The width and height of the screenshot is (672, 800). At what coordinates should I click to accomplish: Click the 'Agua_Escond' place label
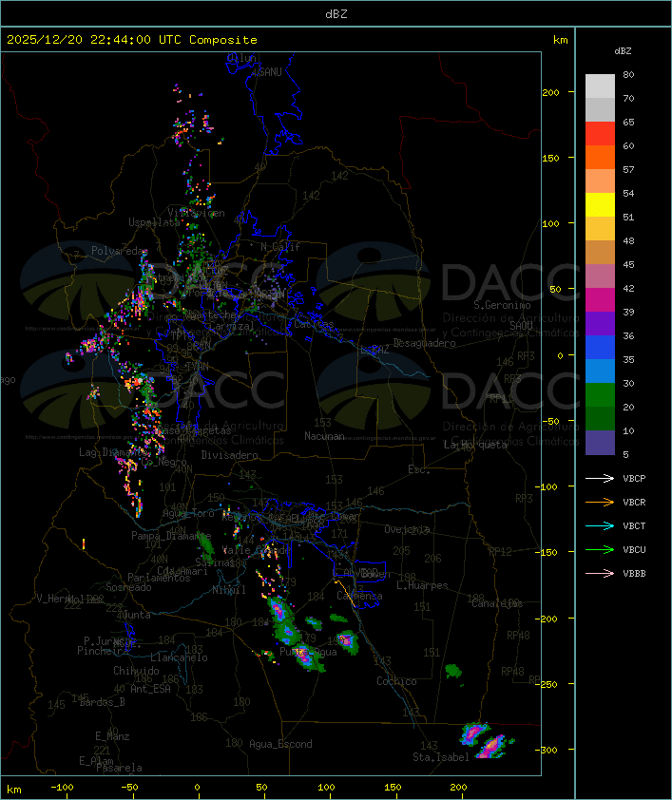pos(280,744)
